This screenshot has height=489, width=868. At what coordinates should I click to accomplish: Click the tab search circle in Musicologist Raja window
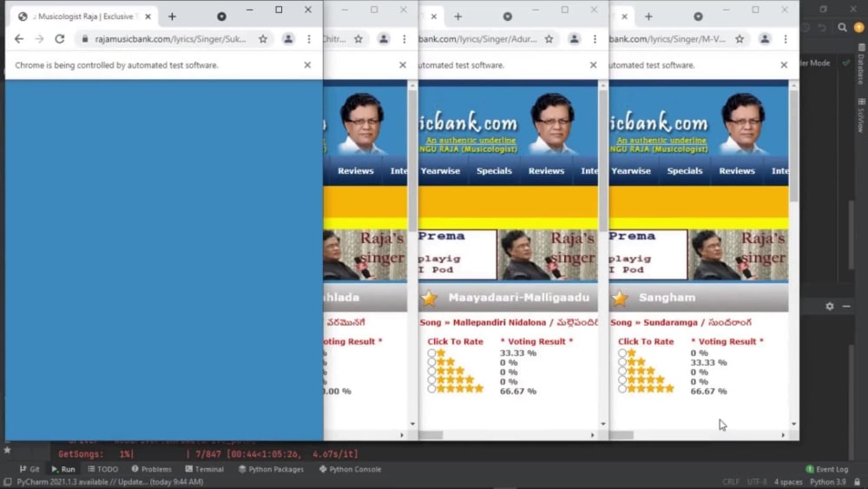221,17
